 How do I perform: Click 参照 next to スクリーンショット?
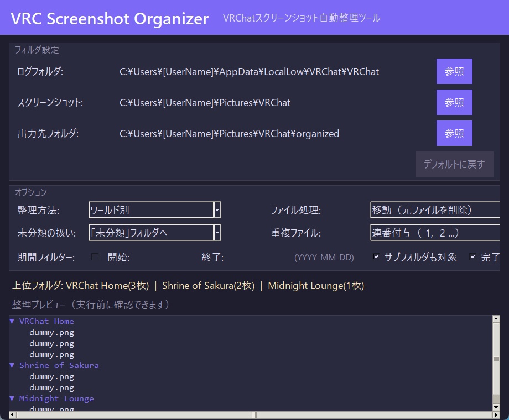tap(454, 102)
